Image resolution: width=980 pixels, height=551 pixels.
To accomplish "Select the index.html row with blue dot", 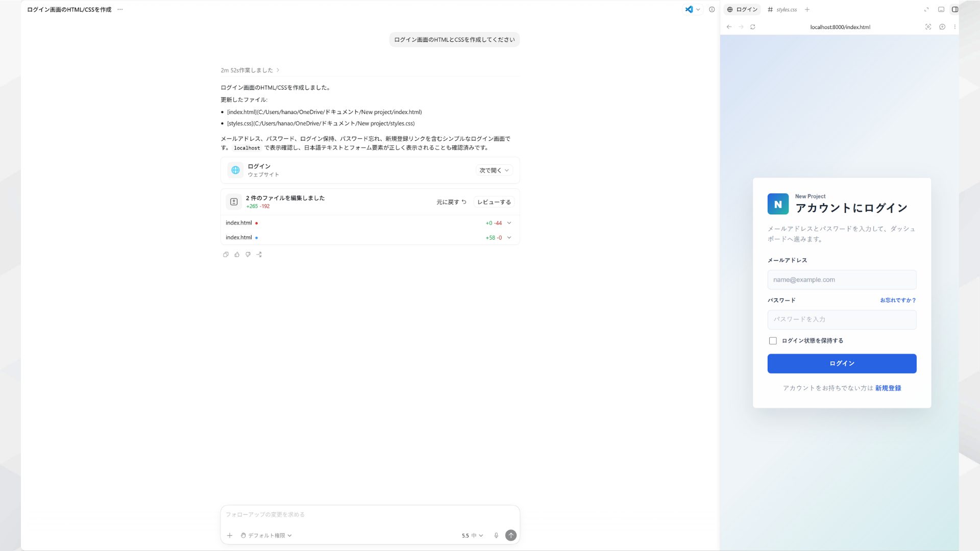I will point(370,238).
